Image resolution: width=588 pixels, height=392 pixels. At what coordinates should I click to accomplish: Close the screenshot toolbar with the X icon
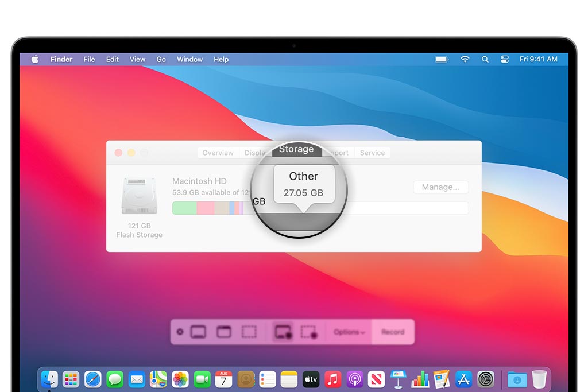(x=180, y=332)
